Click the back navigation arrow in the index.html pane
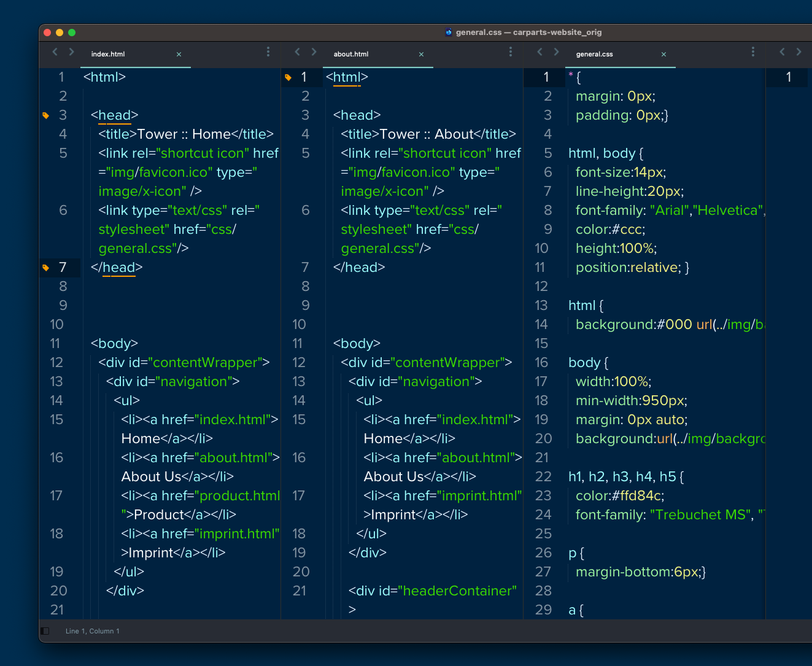This screenshot has height=666, width=812. (54, 52)
